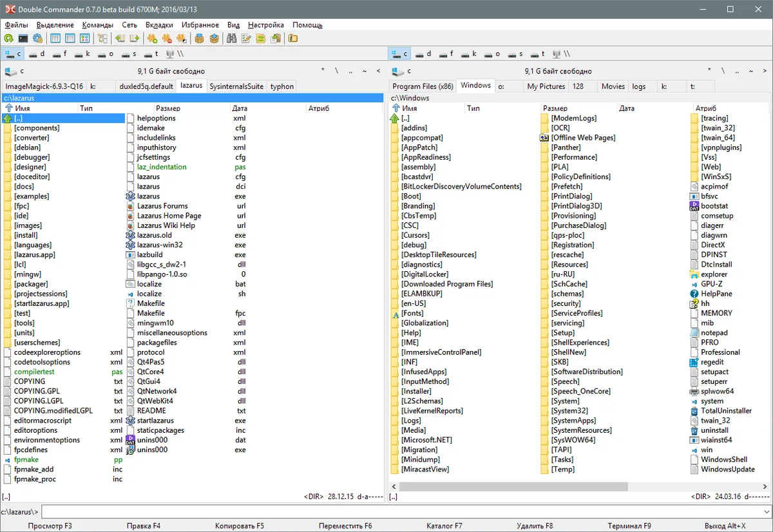Click the command line history dropdown arrow

(767, 512)
